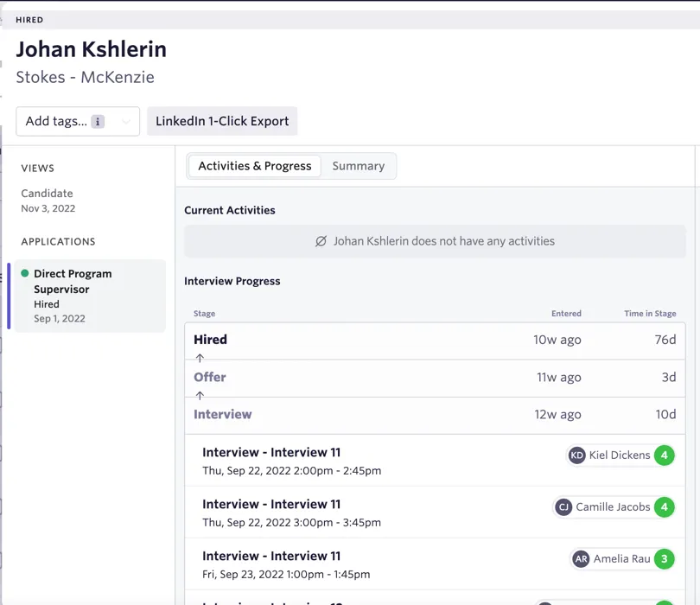Click Kiel Dickens' green score badge 4

(665, 455)
